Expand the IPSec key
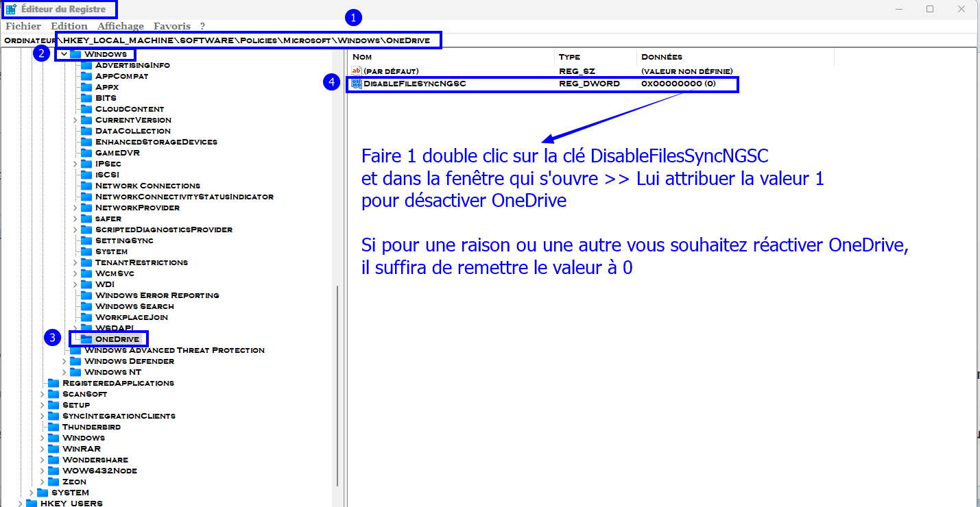 pos(75,164)
